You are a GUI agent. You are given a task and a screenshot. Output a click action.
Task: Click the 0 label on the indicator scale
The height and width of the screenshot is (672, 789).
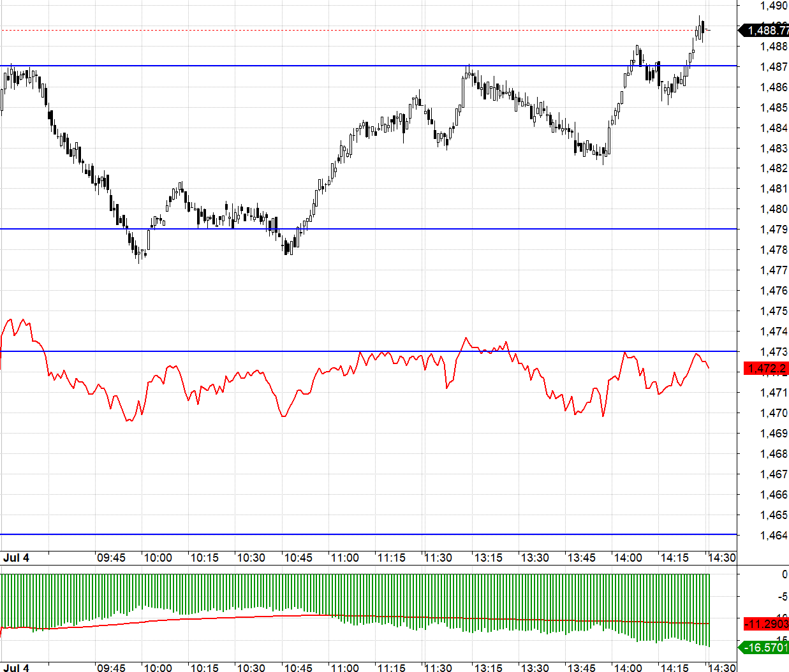[x=785, y=574]
